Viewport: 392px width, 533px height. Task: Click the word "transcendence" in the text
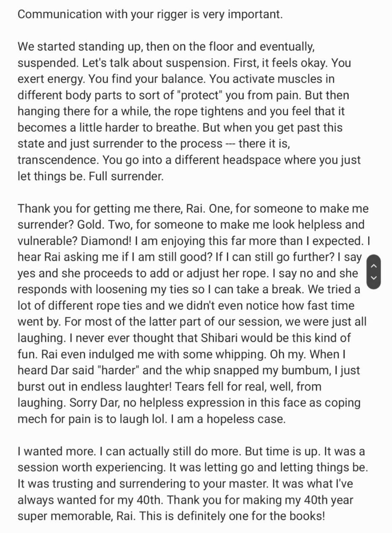point(57,160)
